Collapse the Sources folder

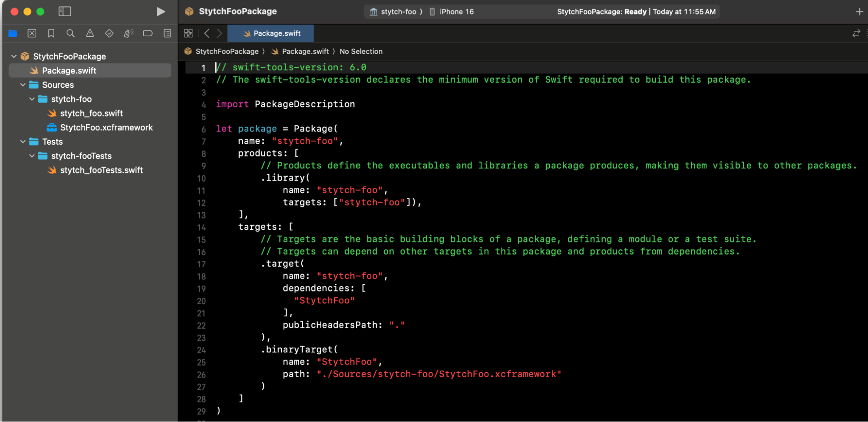click(23, 85)
